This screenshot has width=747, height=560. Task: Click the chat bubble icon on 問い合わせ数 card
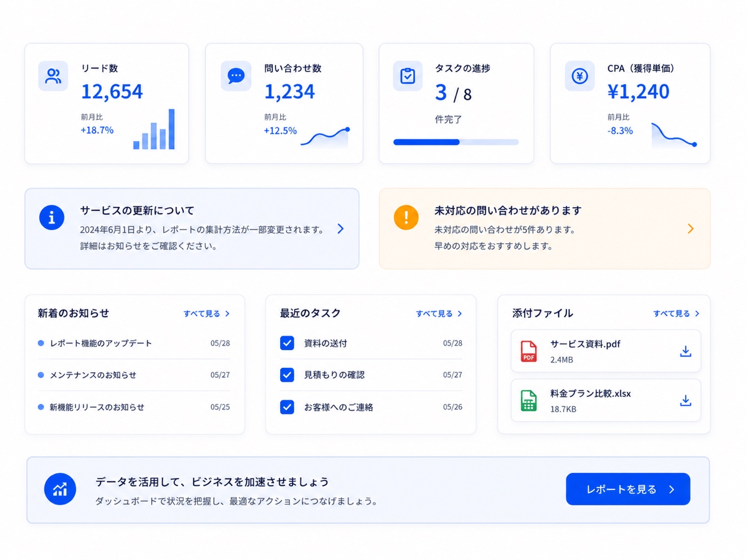[x=236, y=76]
